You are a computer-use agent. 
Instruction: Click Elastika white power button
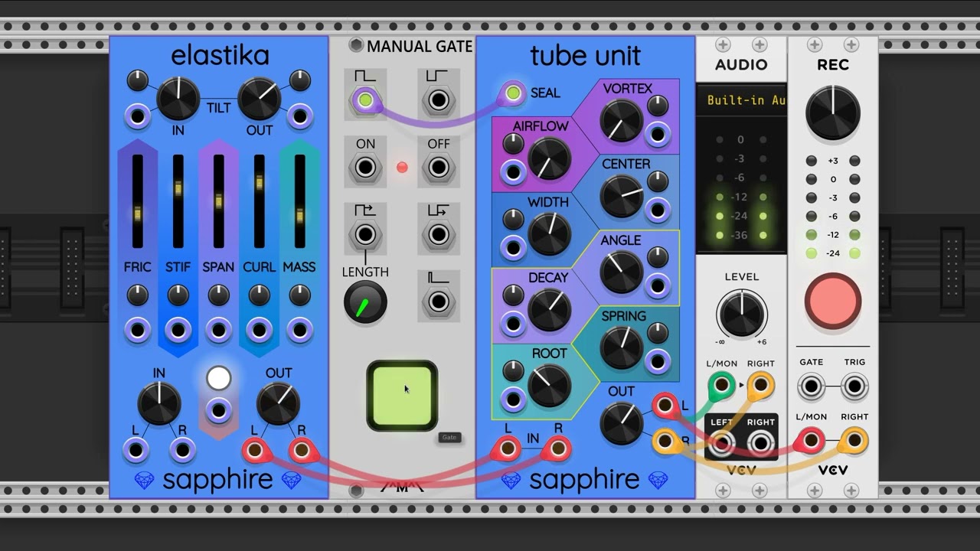(x=218, y=378)
